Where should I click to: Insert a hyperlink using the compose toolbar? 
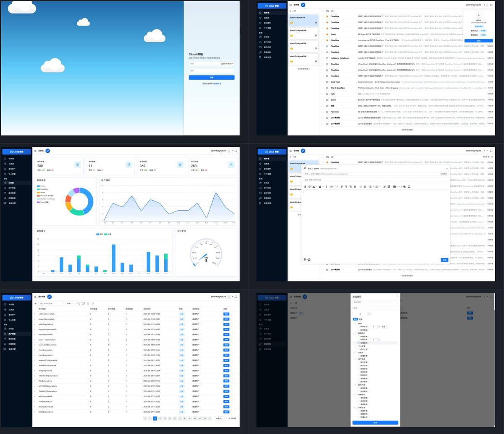[x=385, y=187]
